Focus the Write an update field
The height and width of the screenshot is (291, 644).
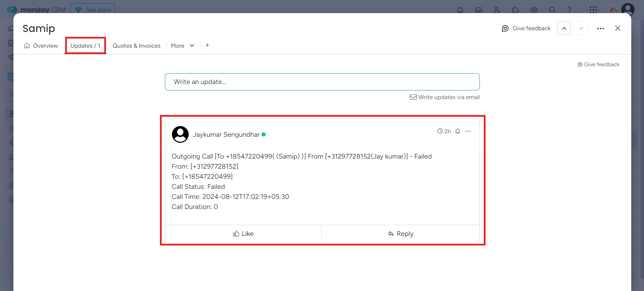tap(322, 82)
